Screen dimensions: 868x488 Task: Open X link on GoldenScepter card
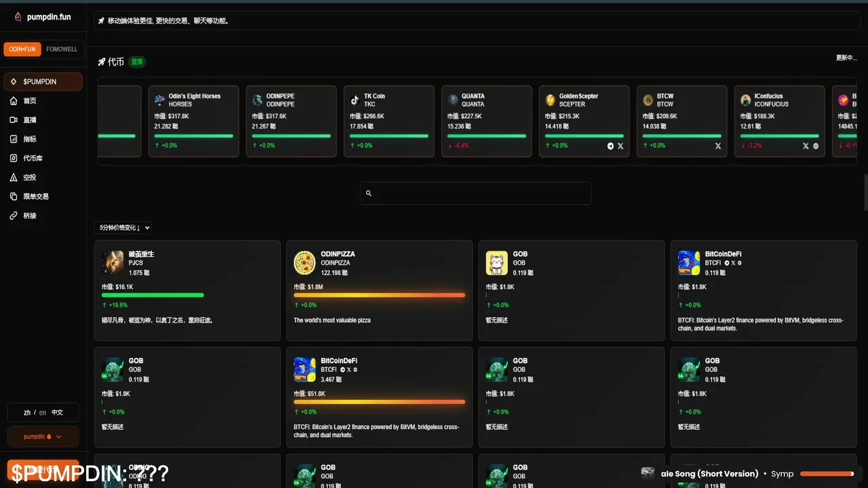coord(620,146)
